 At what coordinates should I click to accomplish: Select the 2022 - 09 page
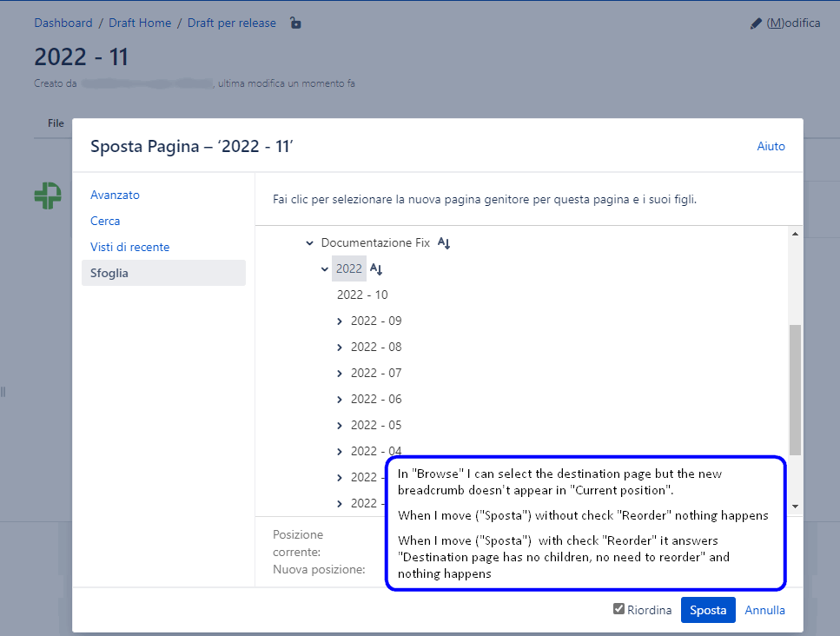click(x=376, y=321)
